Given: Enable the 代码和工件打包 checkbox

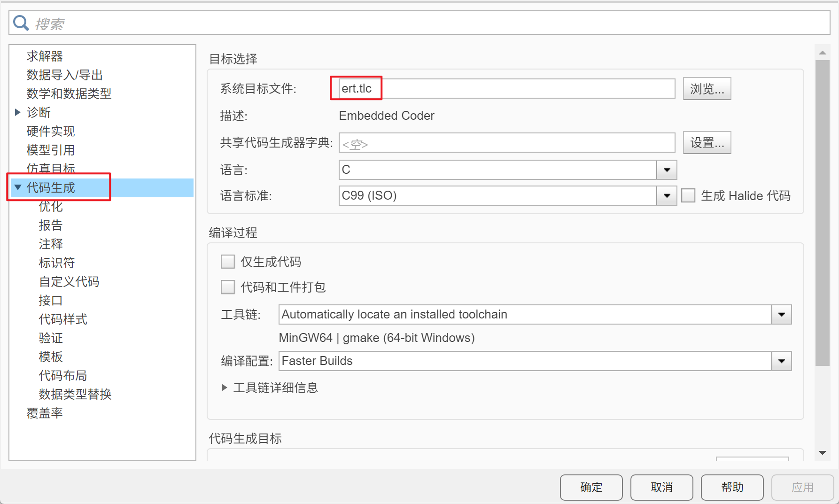Looking at the screenshot, I should point(228,287).
